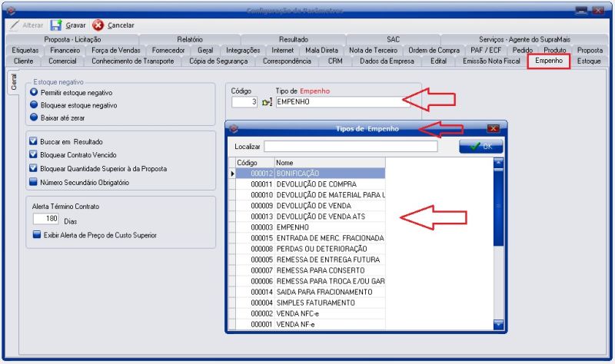
Task: Switch to the Cliente tab
Action: [x=23, y=61]
